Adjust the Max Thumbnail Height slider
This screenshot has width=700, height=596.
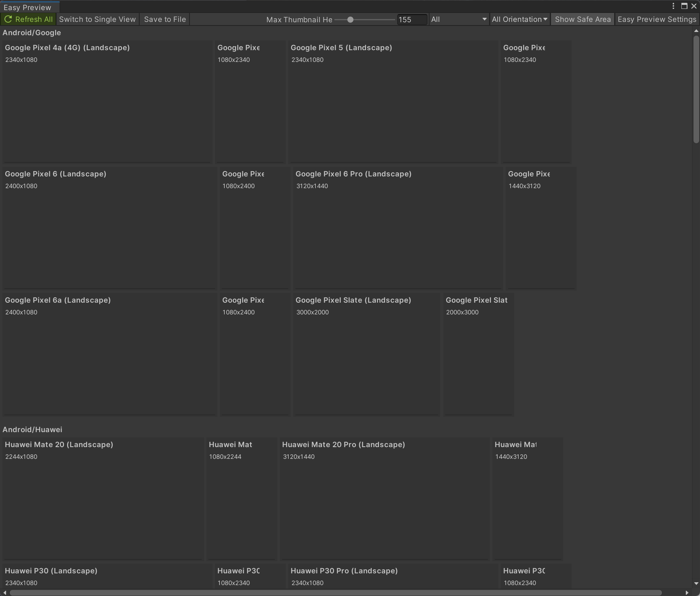350,19
